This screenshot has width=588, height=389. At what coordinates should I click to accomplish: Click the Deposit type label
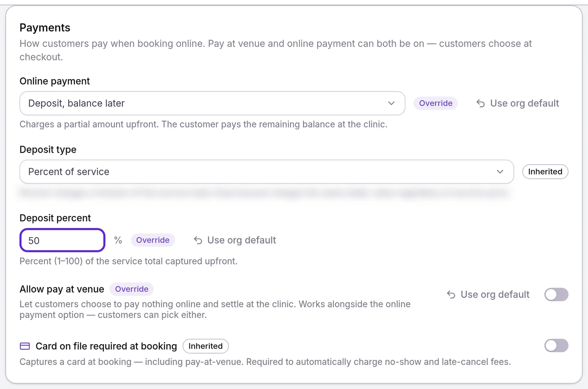pyautogui.click(x=48, y=150)
